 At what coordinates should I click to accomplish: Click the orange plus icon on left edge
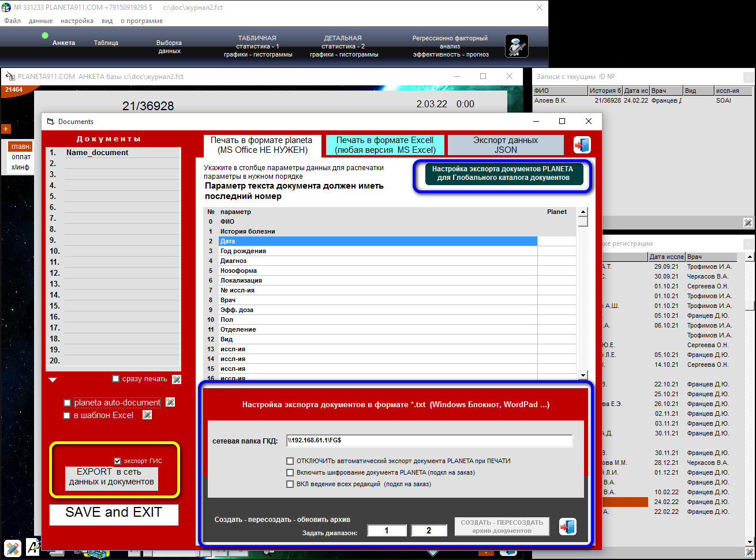[x=6, y=129]
